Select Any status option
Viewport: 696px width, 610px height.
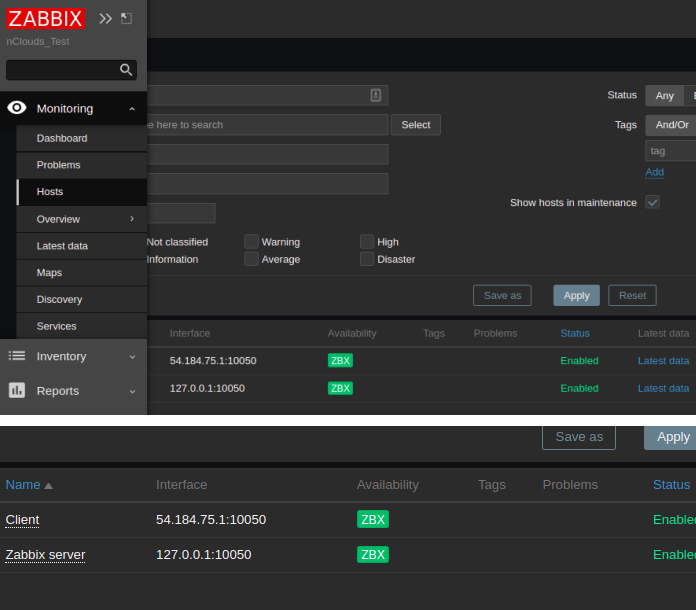pyautogui.click(x=664, y=95)
